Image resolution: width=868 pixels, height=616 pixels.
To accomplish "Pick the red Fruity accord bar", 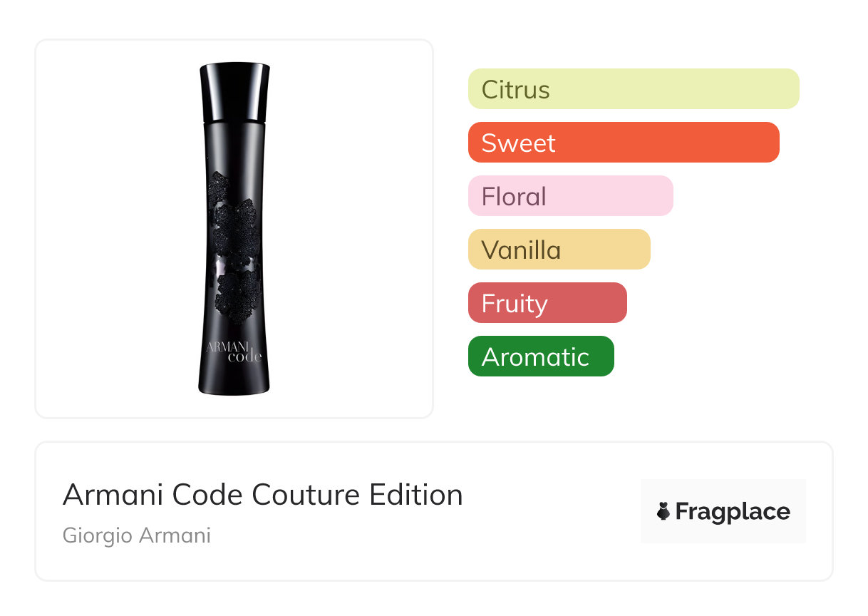I will pyautogui.click(x=547, y=303).
